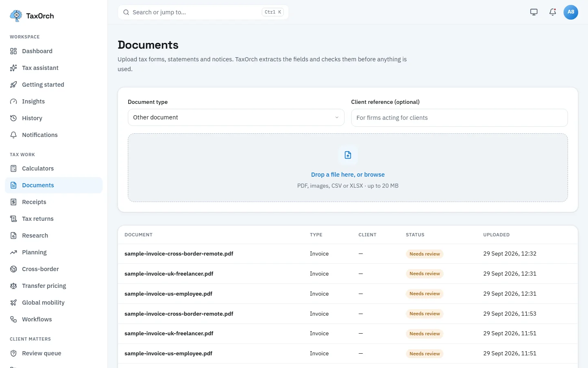Open sample-invoice-us-employee.pdf uploaded at 11:51
The image size is (588, 368).
tap(168, 354)
